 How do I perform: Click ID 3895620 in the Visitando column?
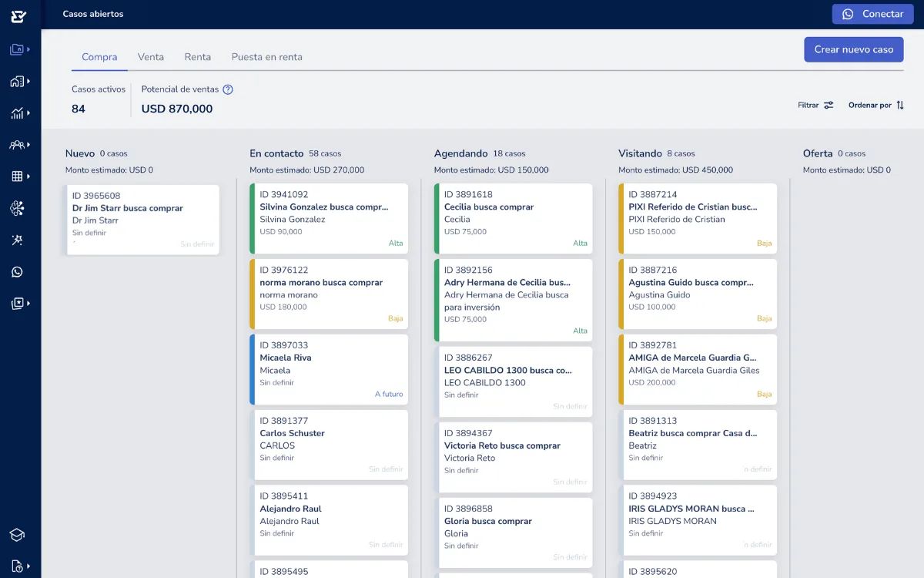click(x=653, y=572)
